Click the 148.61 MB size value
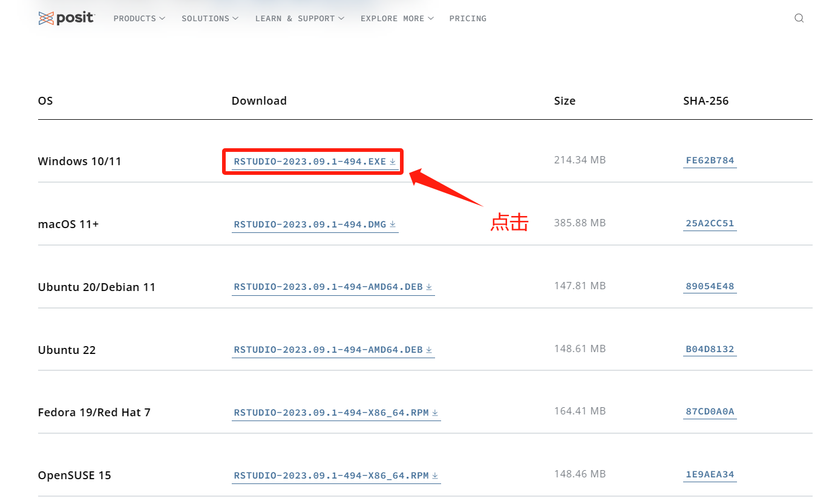Image resolution: width=832 pixels, height=504 pixels. 580,349
